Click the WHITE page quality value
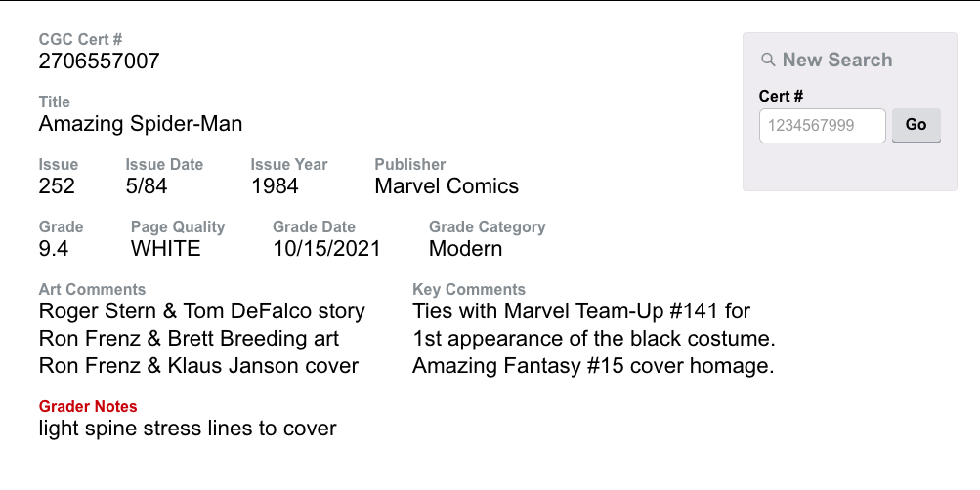 coord(166,249)
